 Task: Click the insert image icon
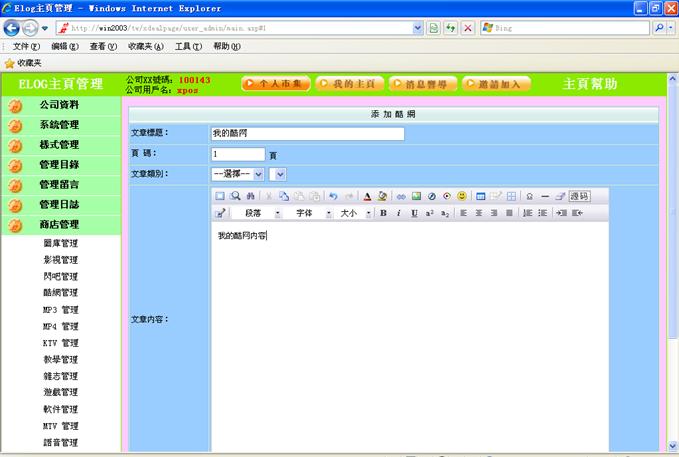click(417, 196)
